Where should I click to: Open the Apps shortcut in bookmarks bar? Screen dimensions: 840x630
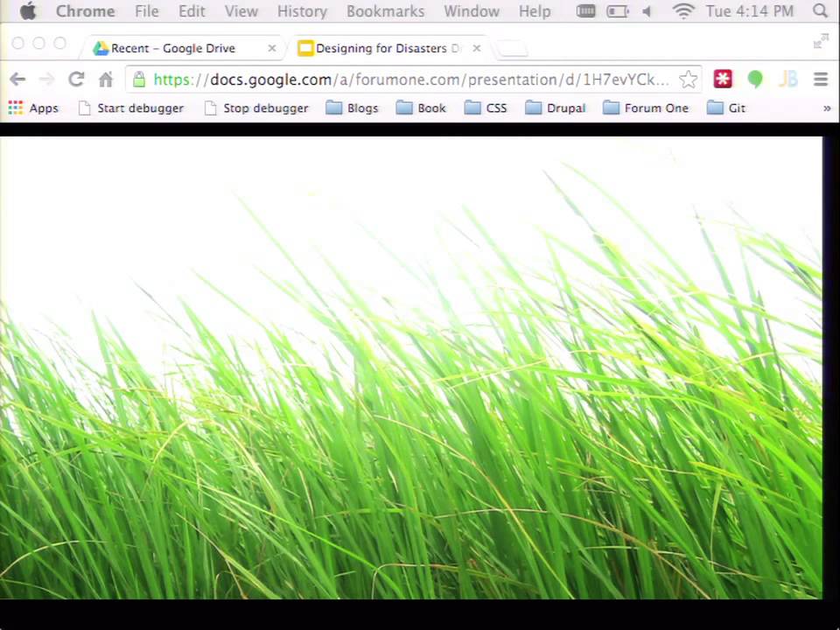coord(33,108)
